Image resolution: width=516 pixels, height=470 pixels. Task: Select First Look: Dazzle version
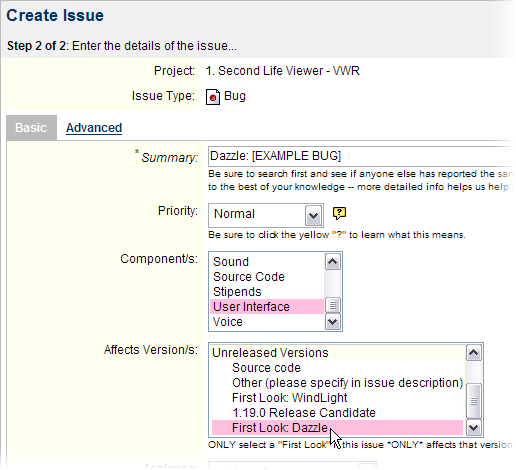(337, 428)
